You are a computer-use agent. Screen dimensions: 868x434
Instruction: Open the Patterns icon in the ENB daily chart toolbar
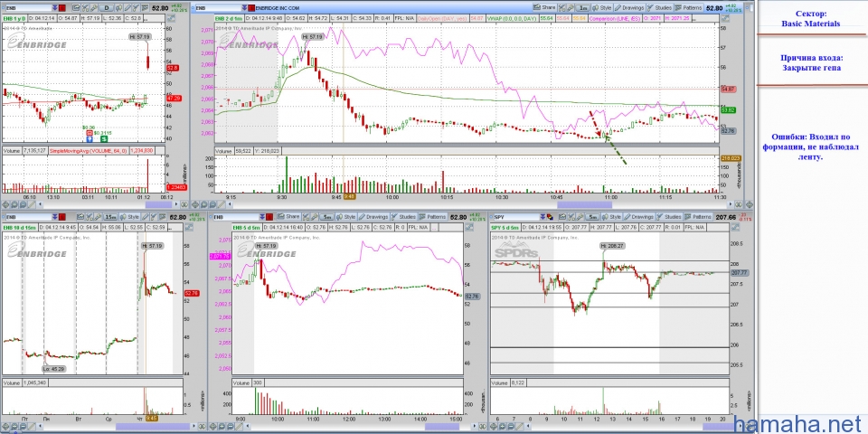point(145,8)
